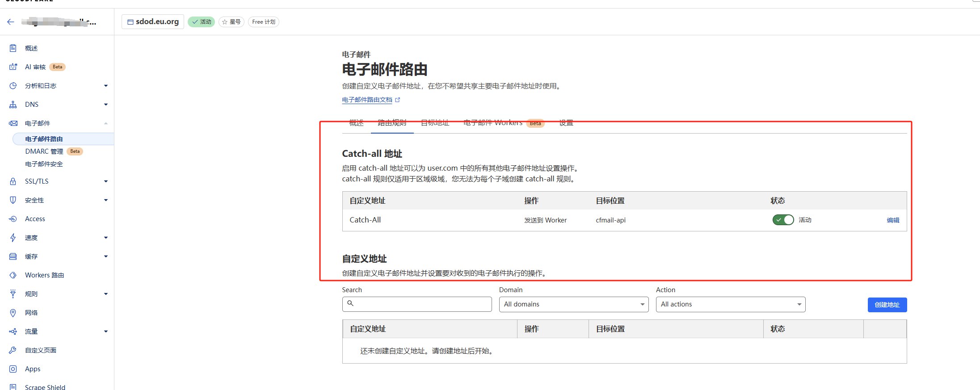980x390 pixels.
Task: Click the Catch-All row name
Action: coord(365,220)
